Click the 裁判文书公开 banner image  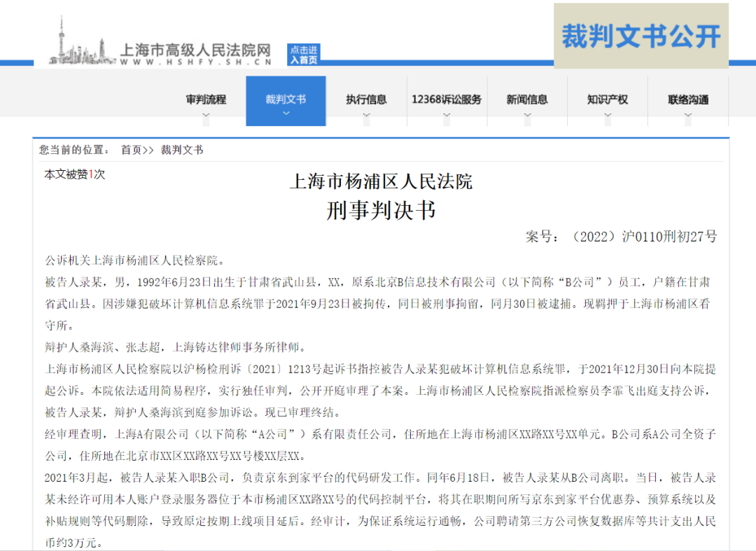640,36
